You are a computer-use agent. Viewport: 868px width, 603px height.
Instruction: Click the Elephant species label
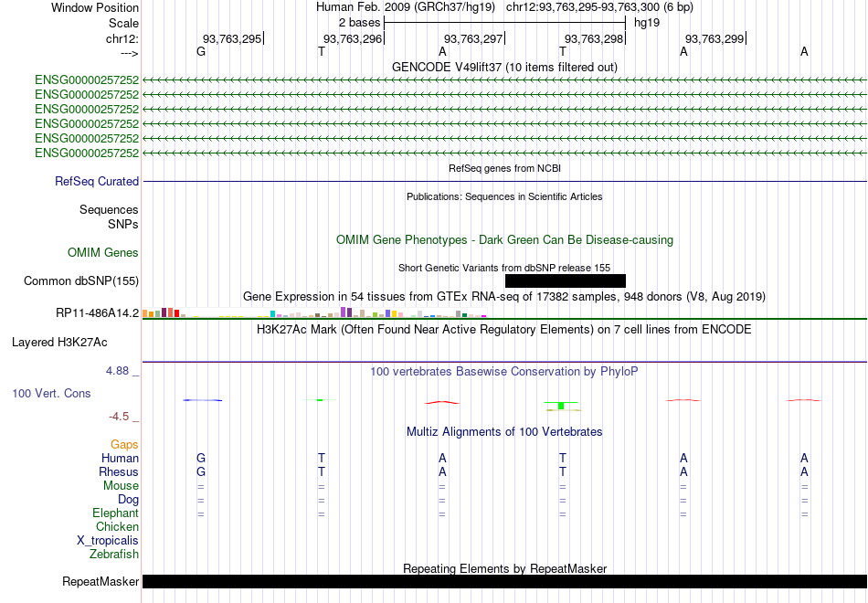116,513
